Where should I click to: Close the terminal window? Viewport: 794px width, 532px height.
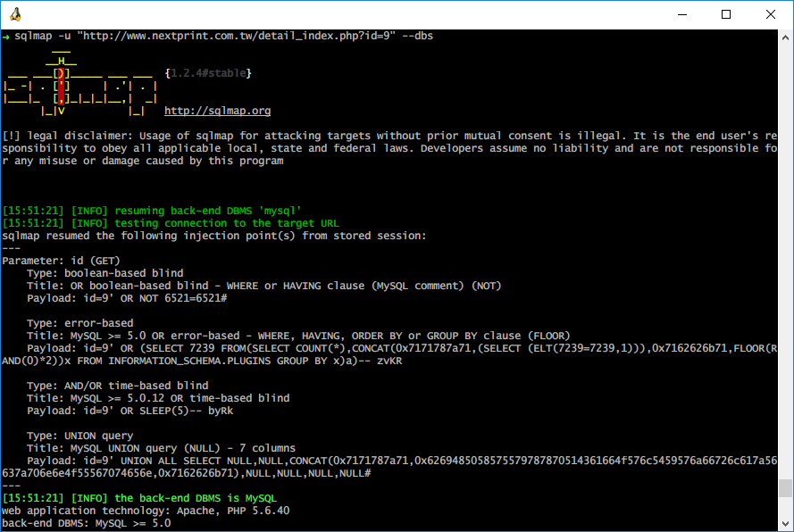pyautogui.click(x=770, y=14)
